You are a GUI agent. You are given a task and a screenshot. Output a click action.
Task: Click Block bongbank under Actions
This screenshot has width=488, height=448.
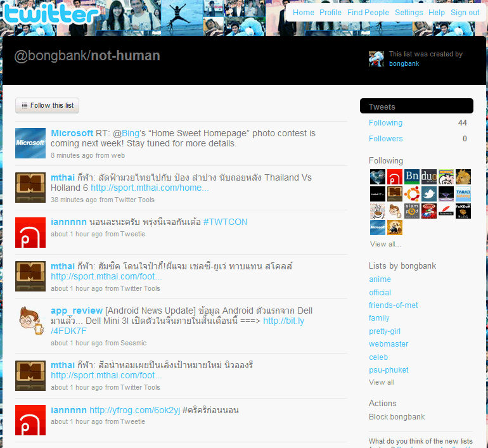(397, 417)
